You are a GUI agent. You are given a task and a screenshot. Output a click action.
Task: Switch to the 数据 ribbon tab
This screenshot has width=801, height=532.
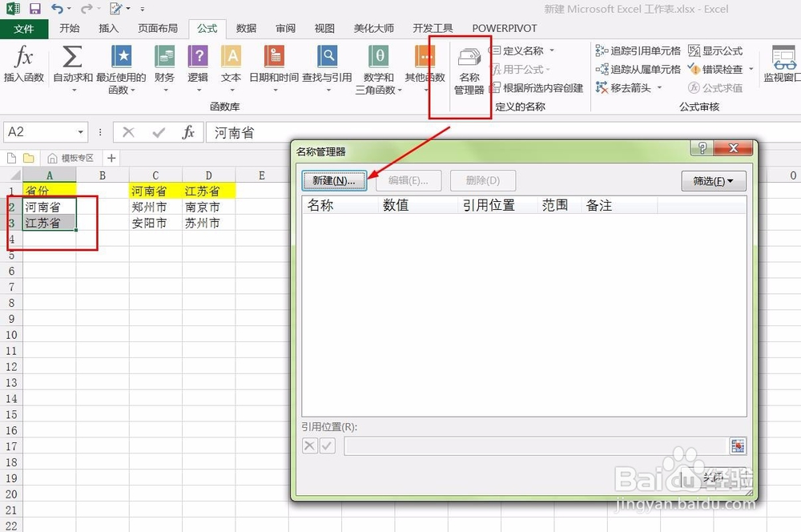[x=245, y=28]
